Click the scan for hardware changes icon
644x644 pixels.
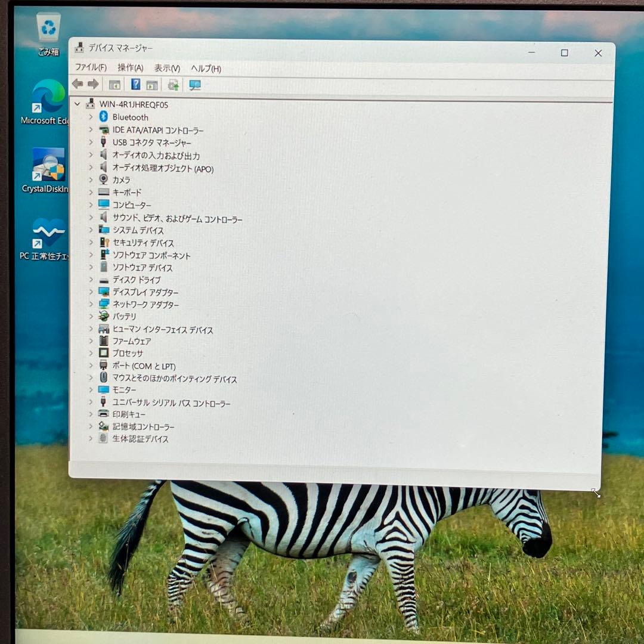(195, 85)
